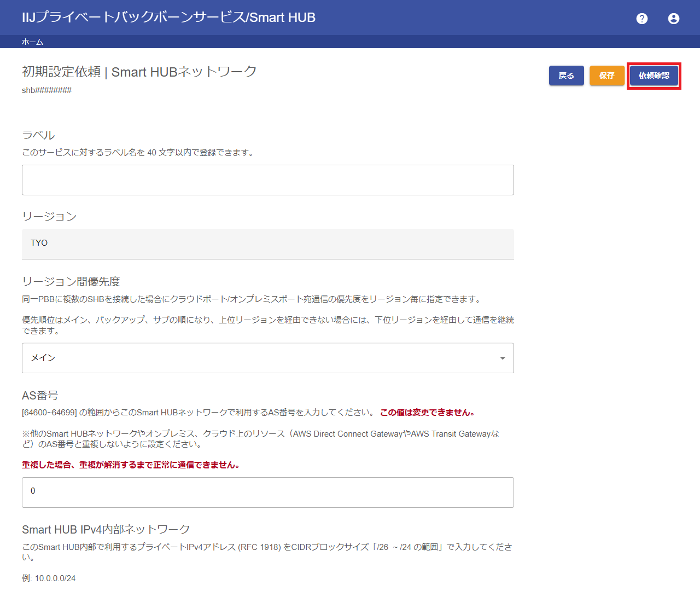Click the example text 例: 10.0.0.0/24
This screenshot has width=700, height=591.
tap(49, 578)
